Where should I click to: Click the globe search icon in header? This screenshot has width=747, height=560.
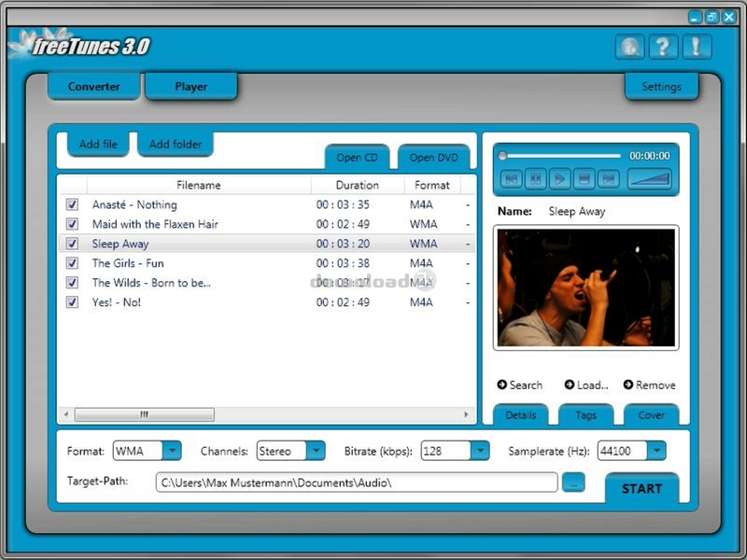[630, 46]
